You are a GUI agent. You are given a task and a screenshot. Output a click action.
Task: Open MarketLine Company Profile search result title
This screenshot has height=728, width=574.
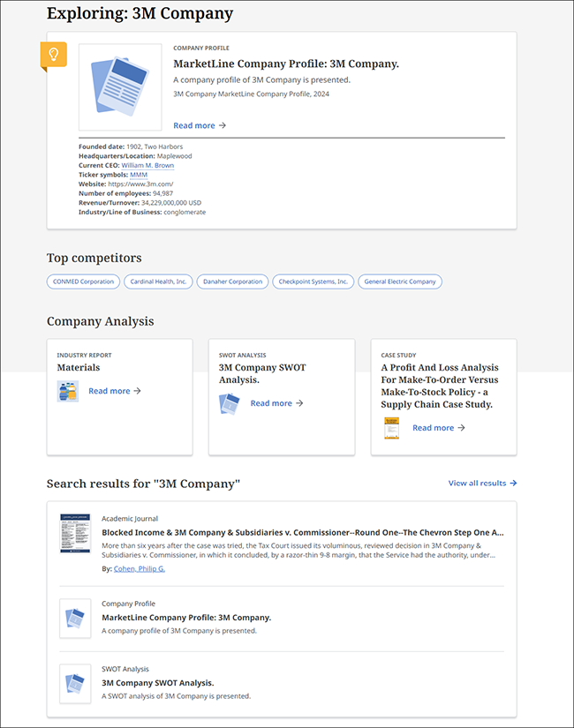186,618
